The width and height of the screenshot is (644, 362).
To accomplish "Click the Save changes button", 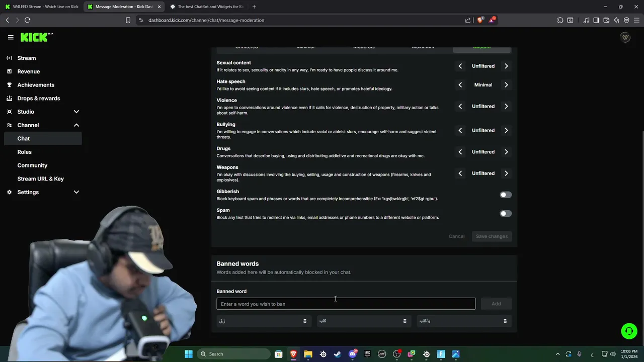I will click(x=492, y=236).
